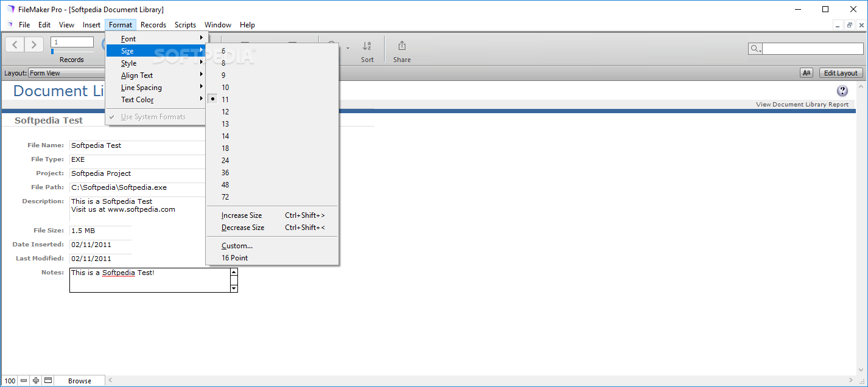The width and height of the screenshot is (868, 387).
Task: Select font size 9
Action: coord(272,75)
